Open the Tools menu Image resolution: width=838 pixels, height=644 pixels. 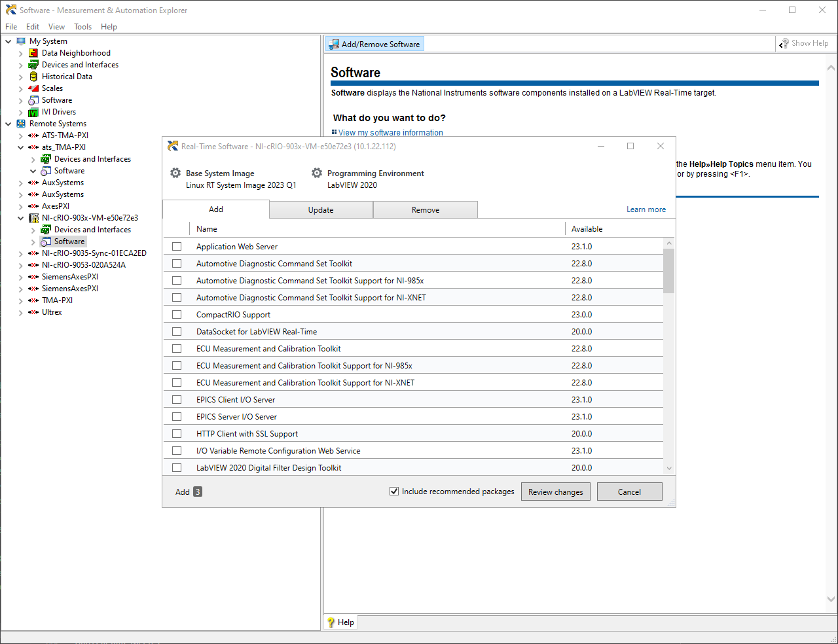click(82, 27)
